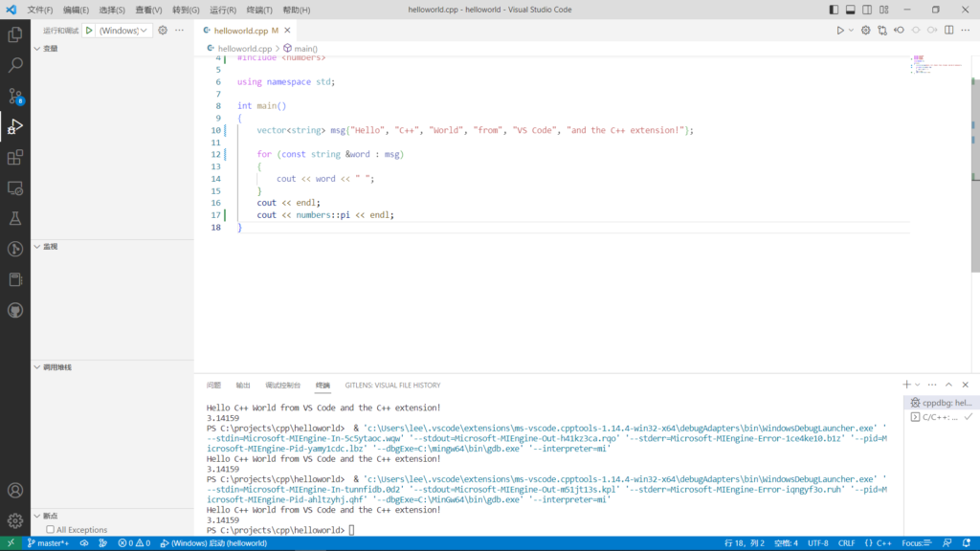The image size is (980, 551).
Task: Open the Search view in activity bar
Action: click(15, 65)
